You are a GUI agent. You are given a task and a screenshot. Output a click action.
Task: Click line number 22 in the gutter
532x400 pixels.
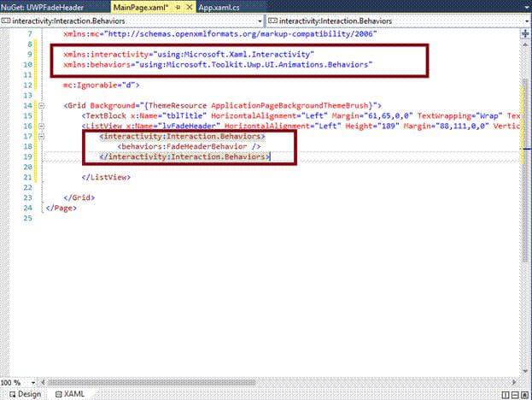28,187
